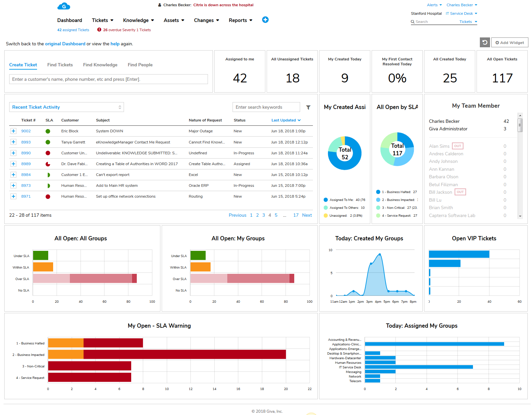
Task: Click the Add Widget button
Action: (x=510, y=43)
